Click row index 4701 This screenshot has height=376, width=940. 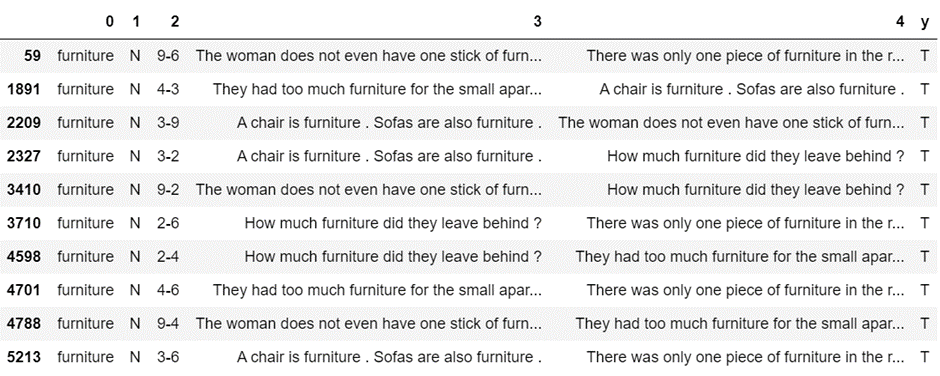point(24,290)
